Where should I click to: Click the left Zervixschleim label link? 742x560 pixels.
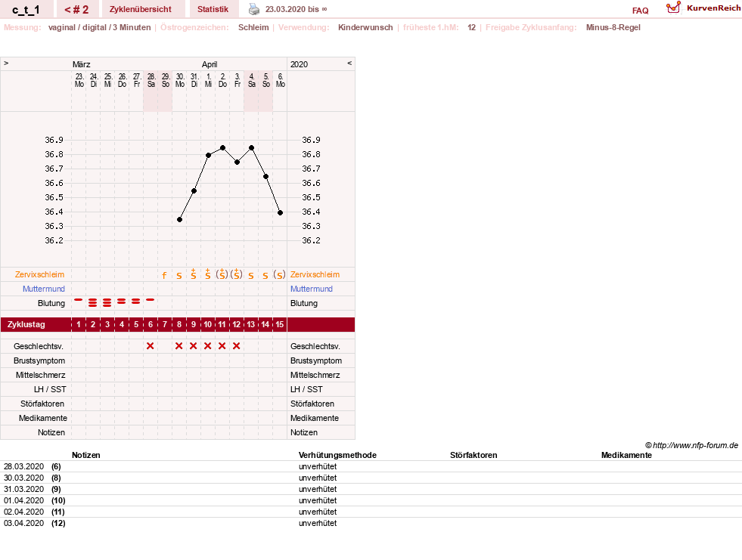click(40, 274)
